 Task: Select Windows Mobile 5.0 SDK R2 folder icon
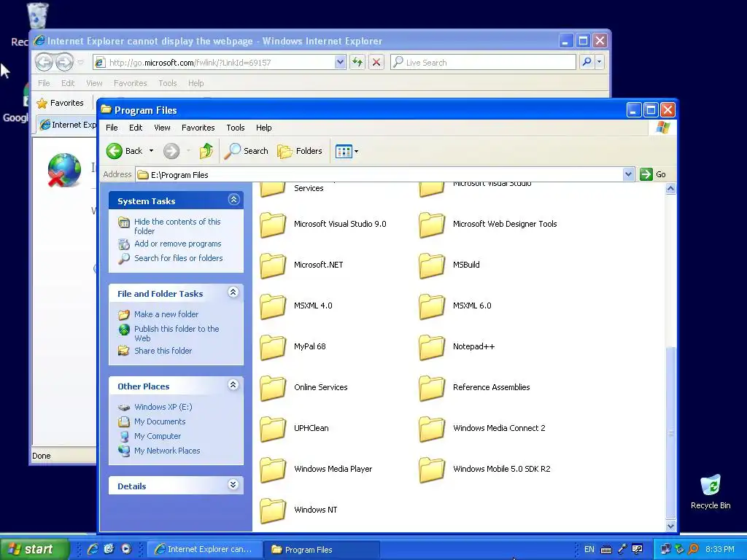pos(432,470)
